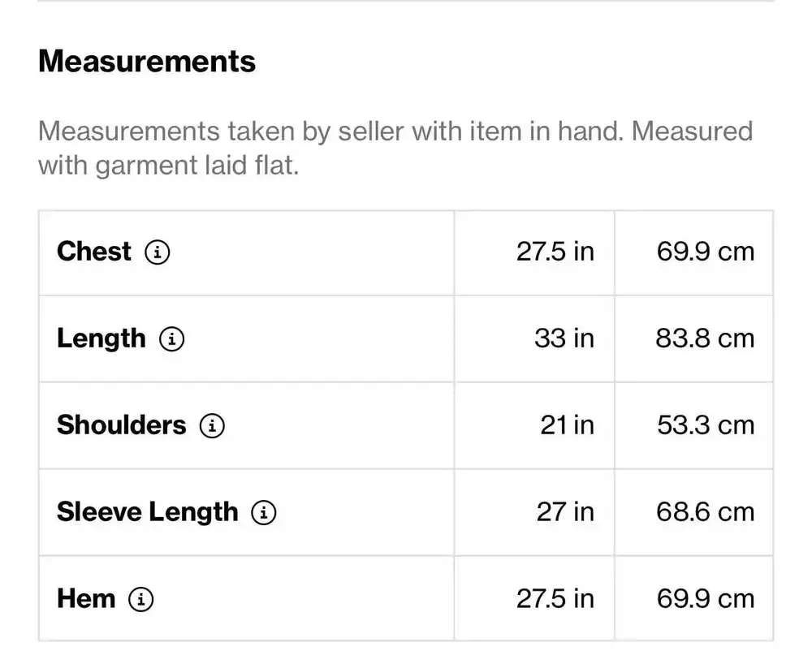
Task: Click the Chest row label
Action: (x=93, y=252)
